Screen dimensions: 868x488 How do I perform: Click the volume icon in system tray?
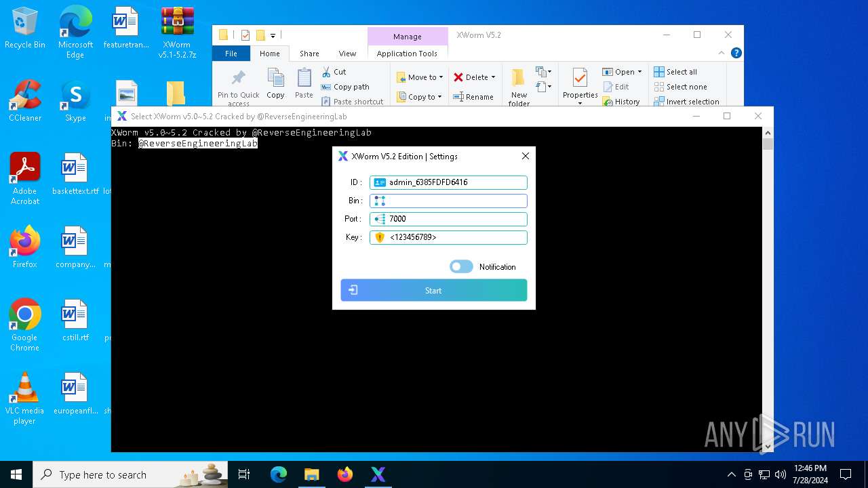pyautogui.click(x=781, y=474)
